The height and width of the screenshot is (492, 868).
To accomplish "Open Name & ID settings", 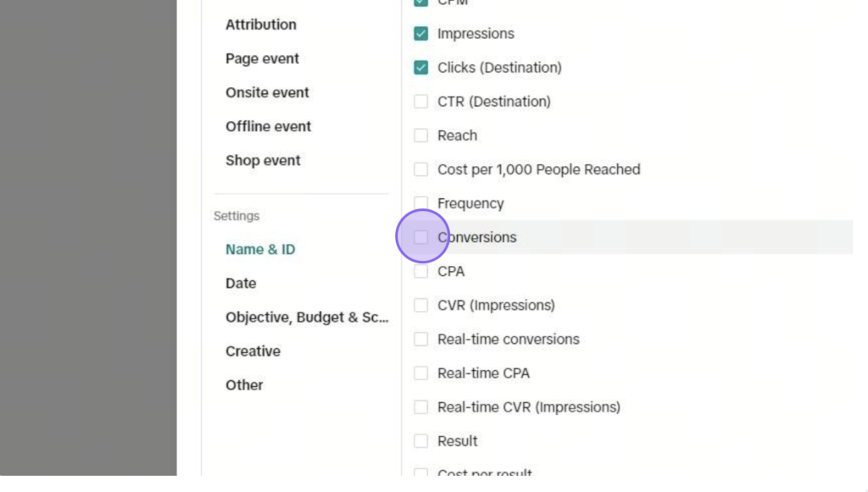I will (x=260, y=249).
